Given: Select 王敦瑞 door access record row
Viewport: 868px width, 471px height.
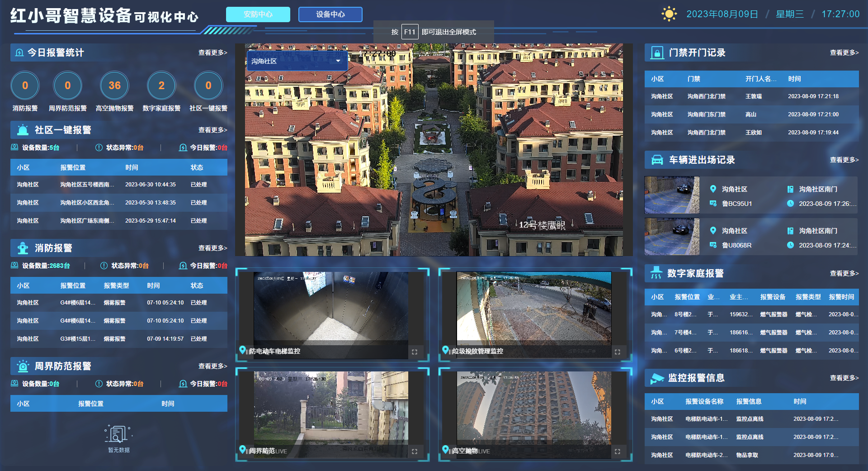Looking at the screenshot, I should pyautogui.click(x=751, y=96).
